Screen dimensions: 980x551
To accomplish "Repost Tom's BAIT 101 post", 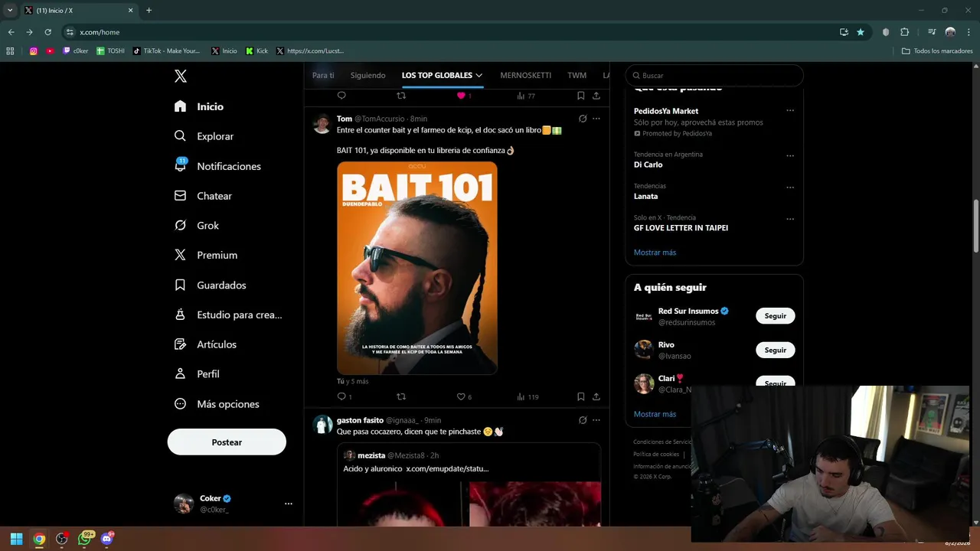I will tap(401, 396).
